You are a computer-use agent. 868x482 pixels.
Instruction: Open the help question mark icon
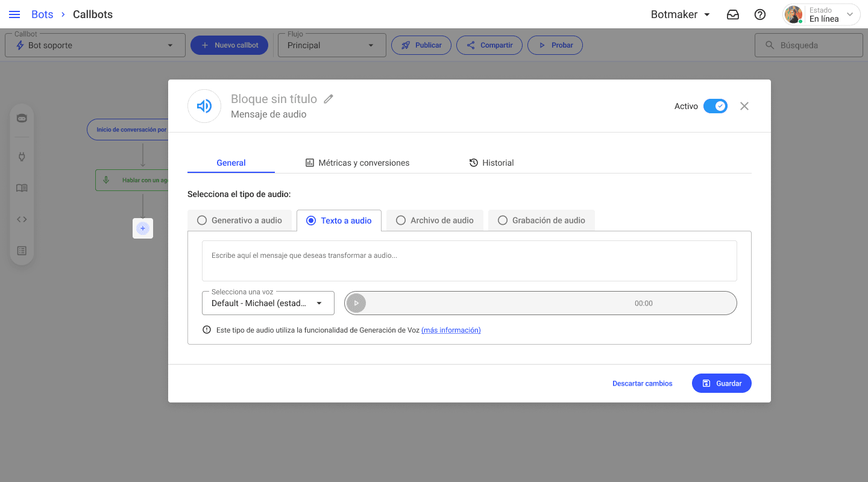760,14
